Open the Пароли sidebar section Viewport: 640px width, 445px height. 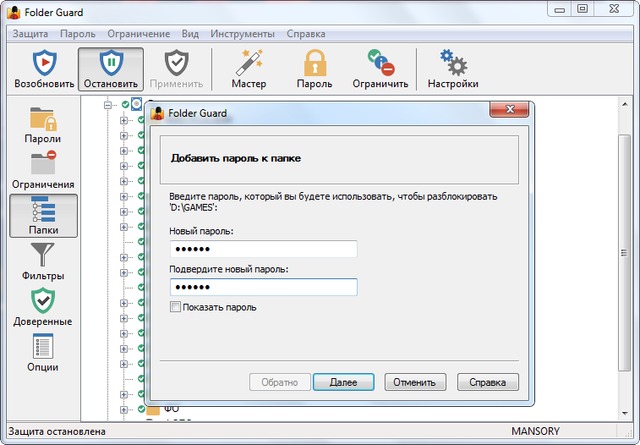42,124
